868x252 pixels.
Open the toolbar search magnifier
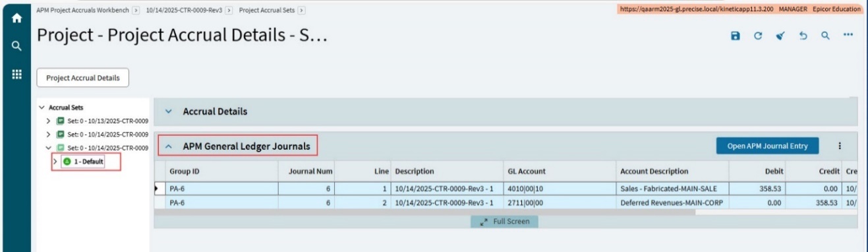pyautogui.click(x=825, y=36)
